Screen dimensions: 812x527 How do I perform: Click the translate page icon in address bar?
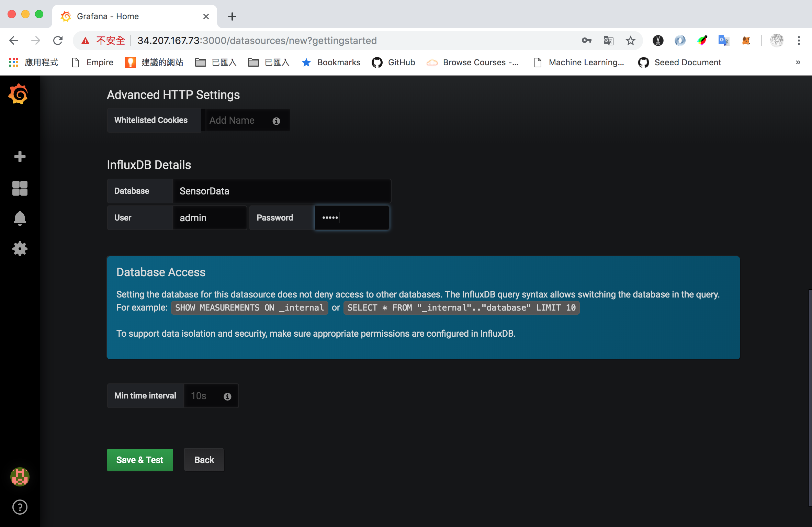[609, 41]
